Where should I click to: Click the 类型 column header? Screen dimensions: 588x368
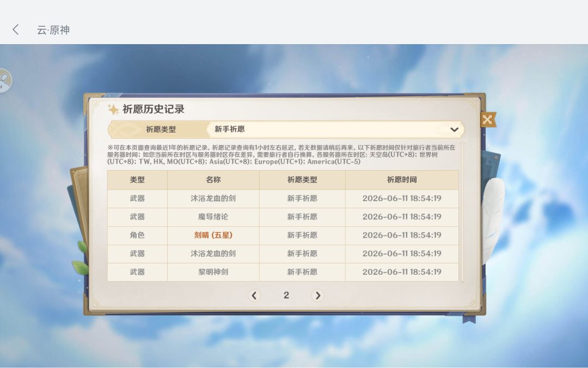[137, 180]
